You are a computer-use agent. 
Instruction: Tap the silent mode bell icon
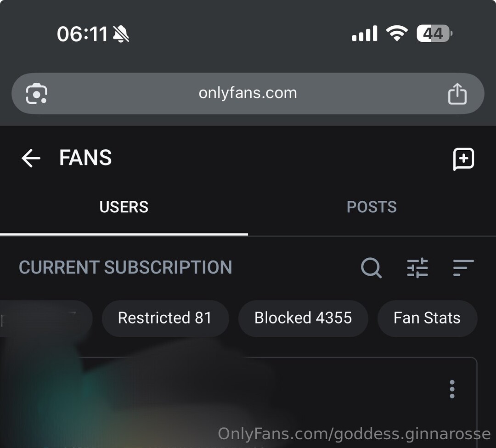click(121, 34)
